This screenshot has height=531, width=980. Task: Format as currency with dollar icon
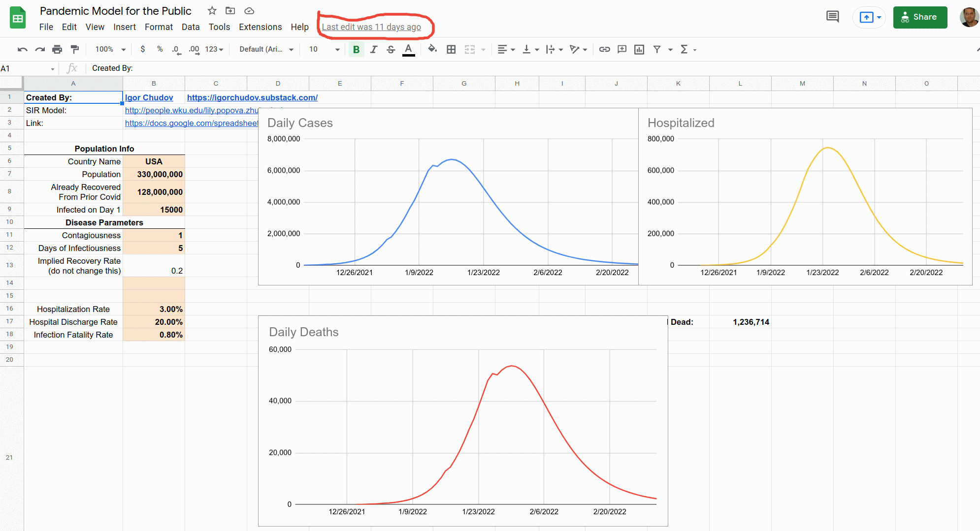[x=143, y=49]
